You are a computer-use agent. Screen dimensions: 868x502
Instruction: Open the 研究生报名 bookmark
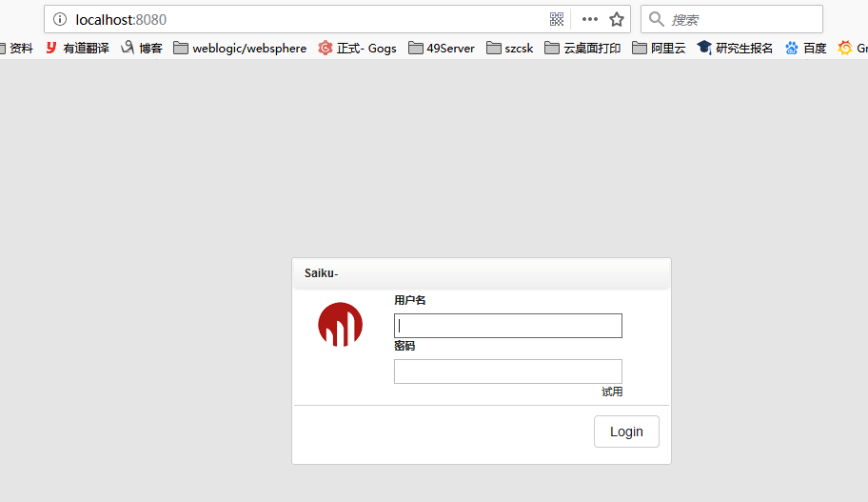pos(735,49)
